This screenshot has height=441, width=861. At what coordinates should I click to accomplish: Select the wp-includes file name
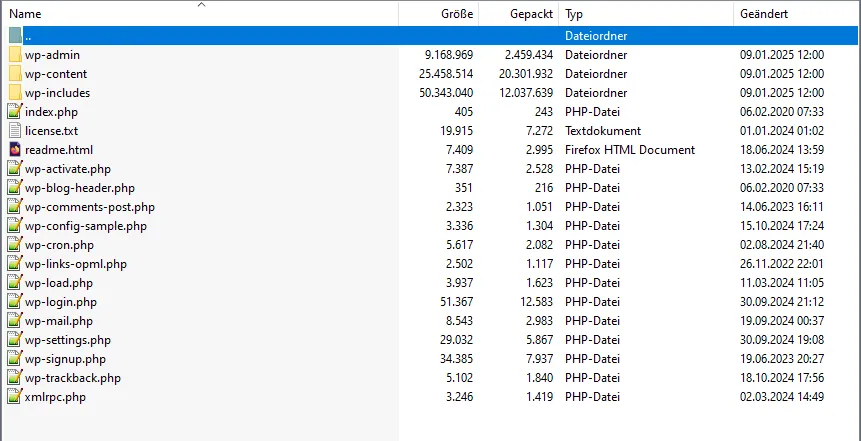coord(57,93)
